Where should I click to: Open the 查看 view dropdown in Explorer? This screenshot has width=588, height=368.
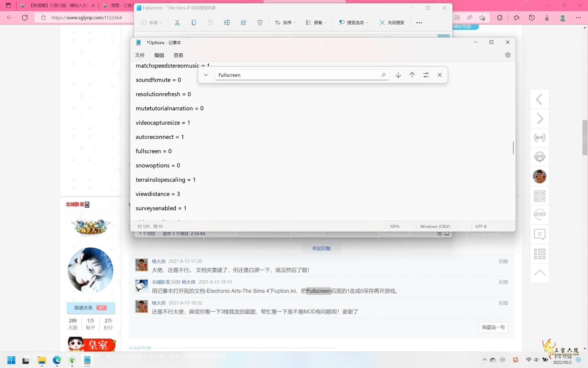pos(316,22)
